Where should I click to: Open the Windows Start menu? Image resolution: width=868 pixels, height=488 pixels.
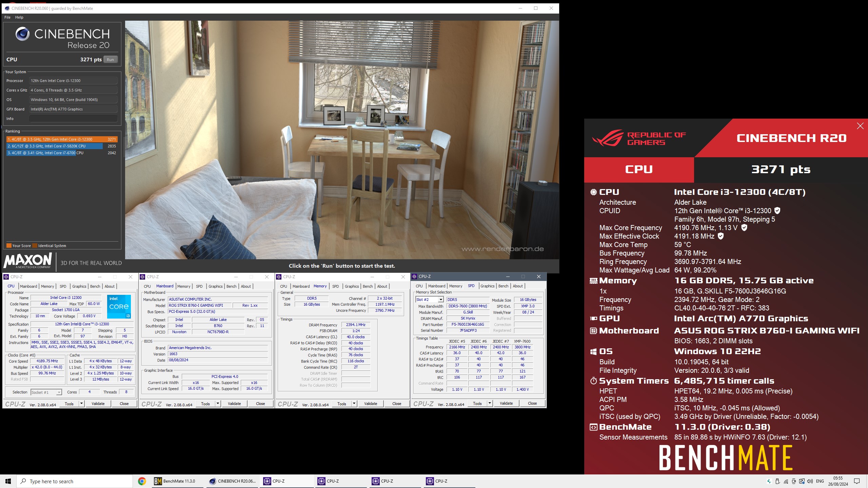[8, 481]
